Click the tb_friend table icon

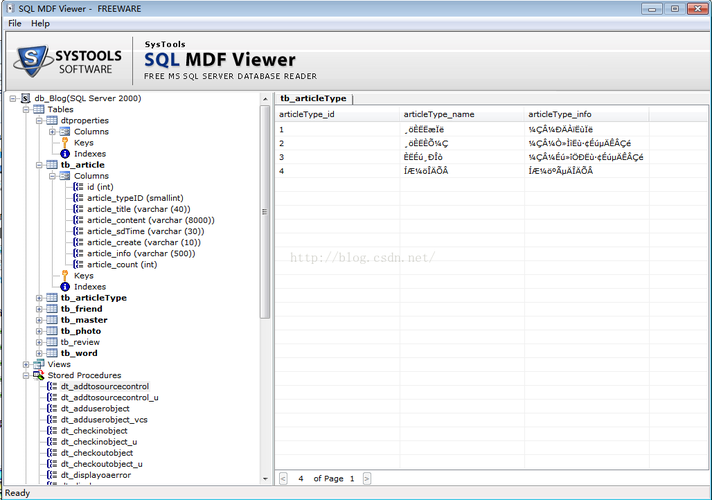(x=52, y=309)
